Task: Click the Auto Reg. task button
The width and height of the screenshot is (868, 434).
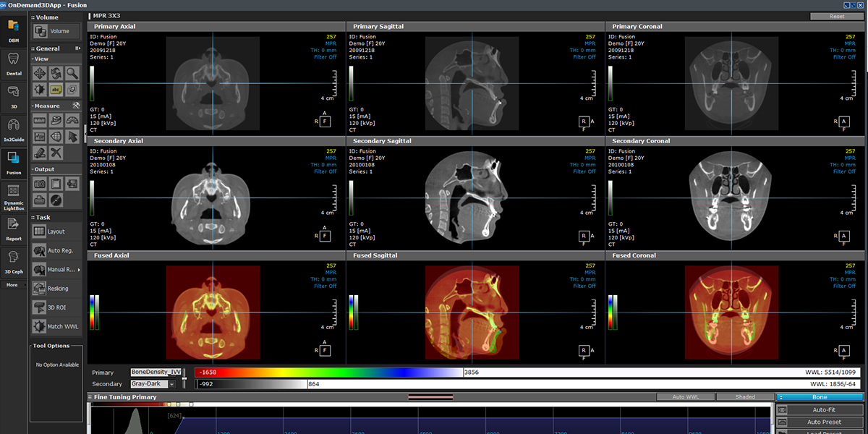Action: [58, 251]
